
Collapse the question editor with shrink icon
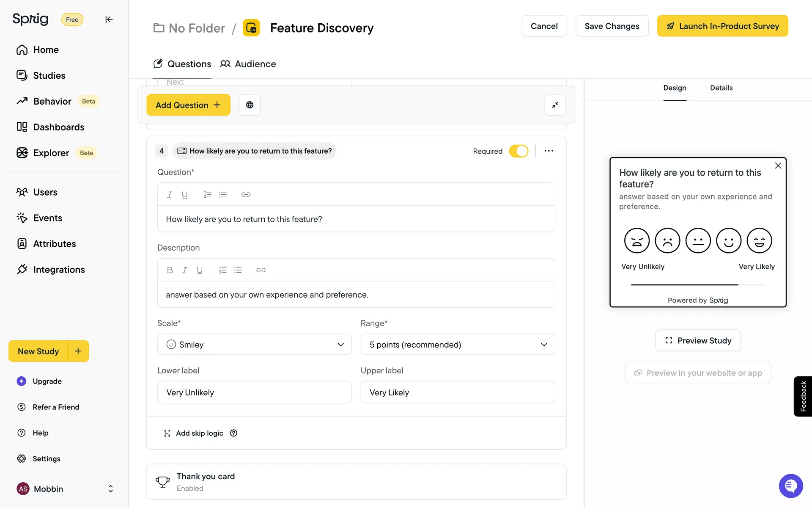click(555, 105)
